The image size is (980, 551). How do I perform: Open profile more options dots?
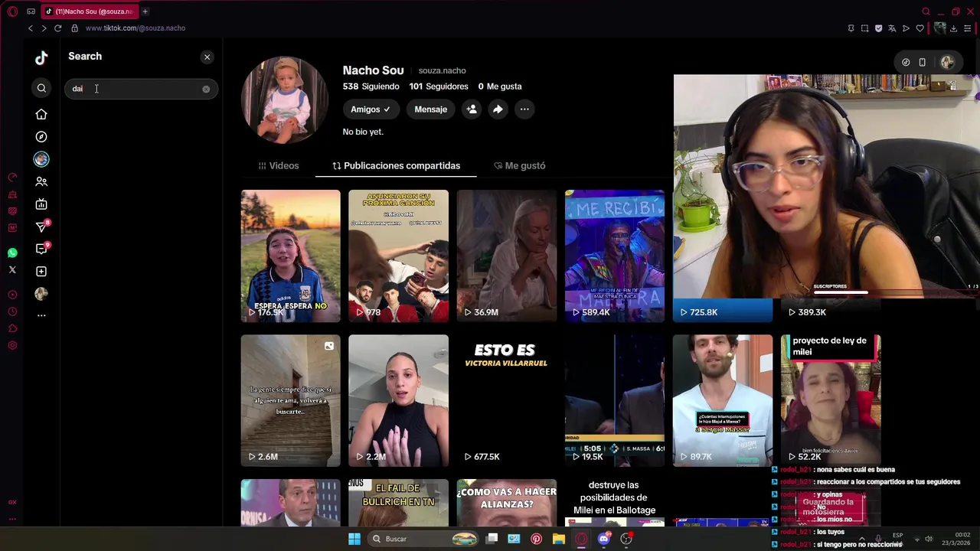coord(524,109)
